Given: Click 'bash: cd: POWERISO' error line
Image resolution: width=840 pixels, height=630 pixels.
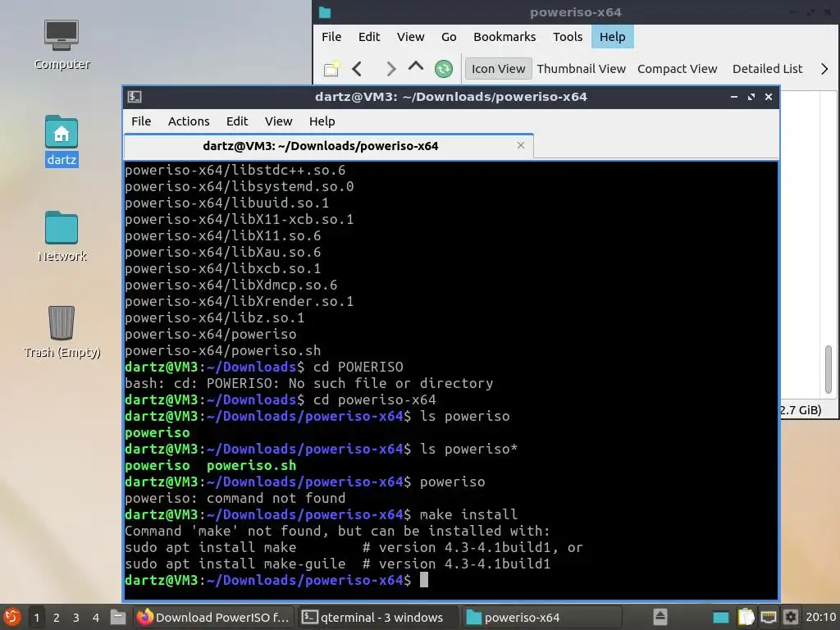Looking at the screenshot, I should (308, 384).
